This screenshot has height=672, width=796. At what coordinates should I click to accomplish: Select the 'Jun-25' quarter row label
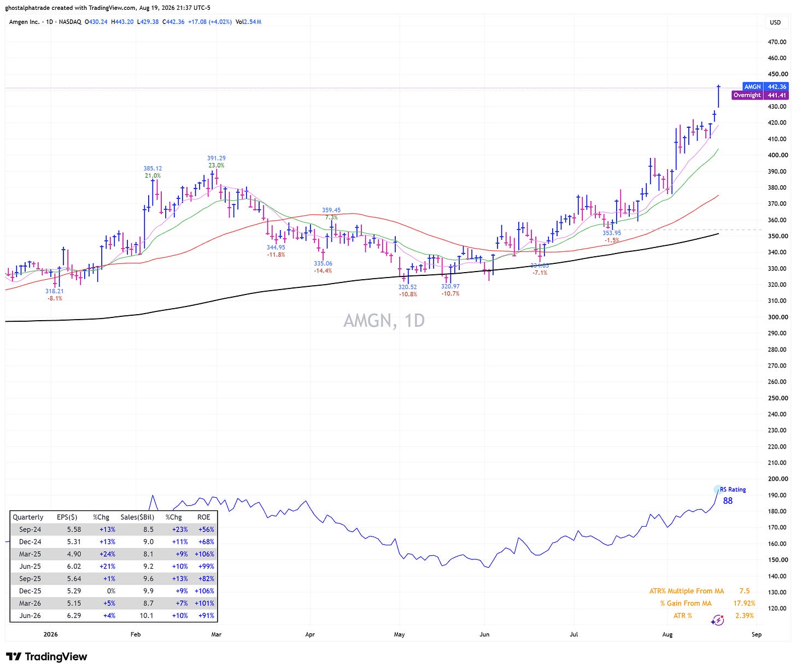tap(30, 567)
